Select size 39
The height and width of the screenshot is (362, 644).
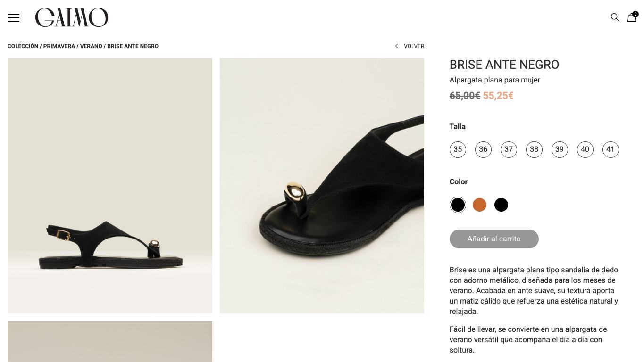point(560,149)
